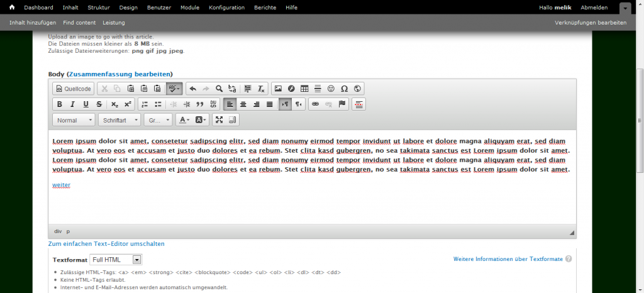This screenshot has height=293, width=644.
Task: Toggle italic formatting
Action: coord(72,104)
